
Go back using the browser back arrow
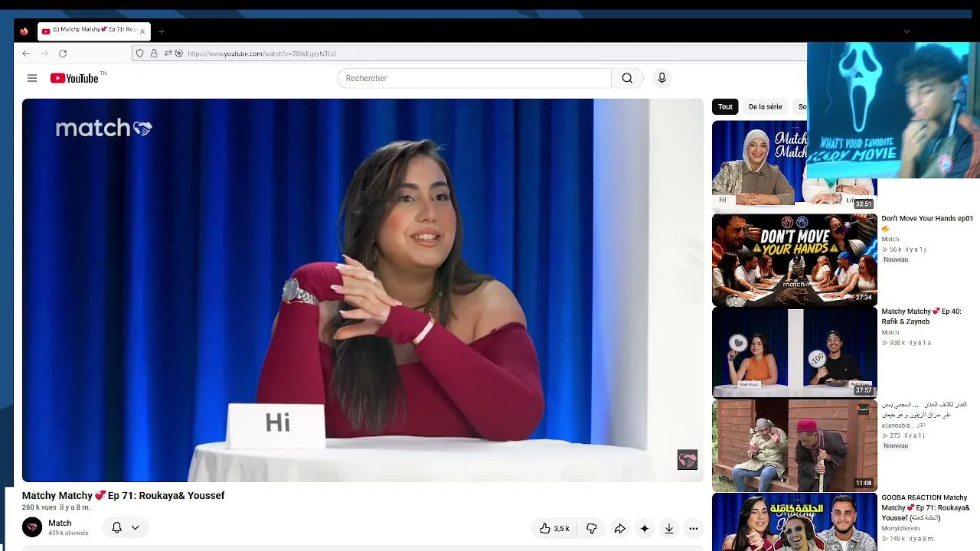click(x=26, y=54)
